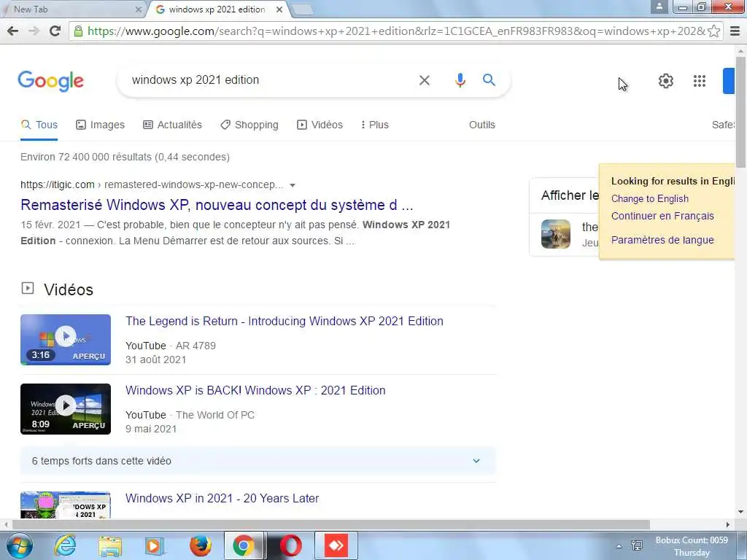Viewport: 747px width, 560px height.
Task: Bookmark this page with the star icon
Action: click(713, 31)
